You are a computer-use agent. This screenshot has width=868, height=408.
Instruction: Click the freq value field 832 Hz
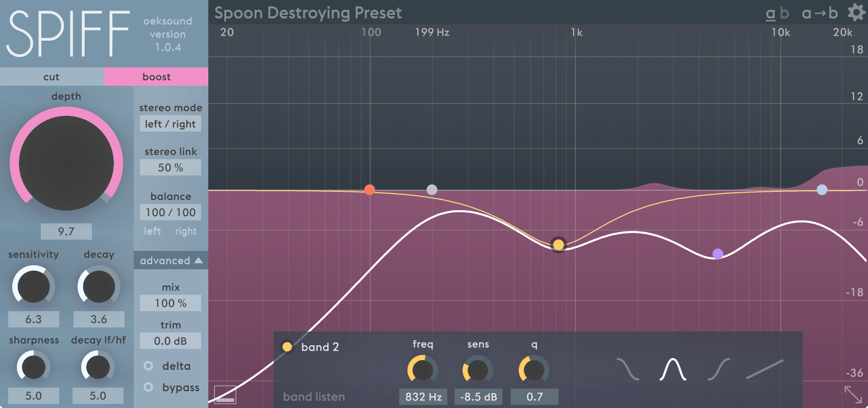click(423, 397)
